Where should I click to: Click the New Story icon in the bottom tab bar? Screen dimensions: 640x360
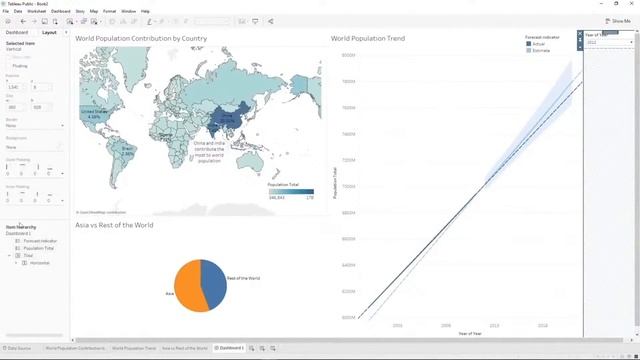pyautogui.click(x=273, y=348)
